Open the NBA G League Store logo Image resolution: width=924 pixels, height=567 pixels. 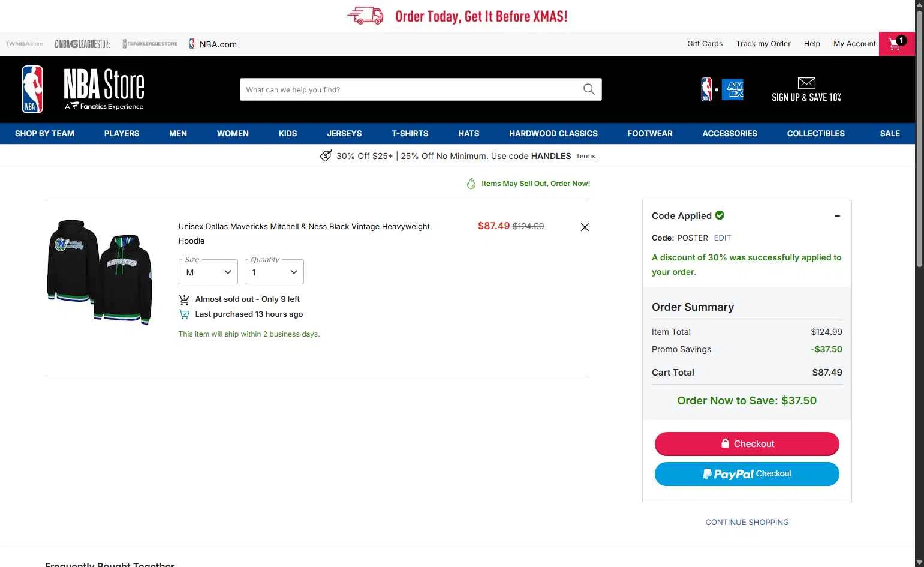click(82, 44)
